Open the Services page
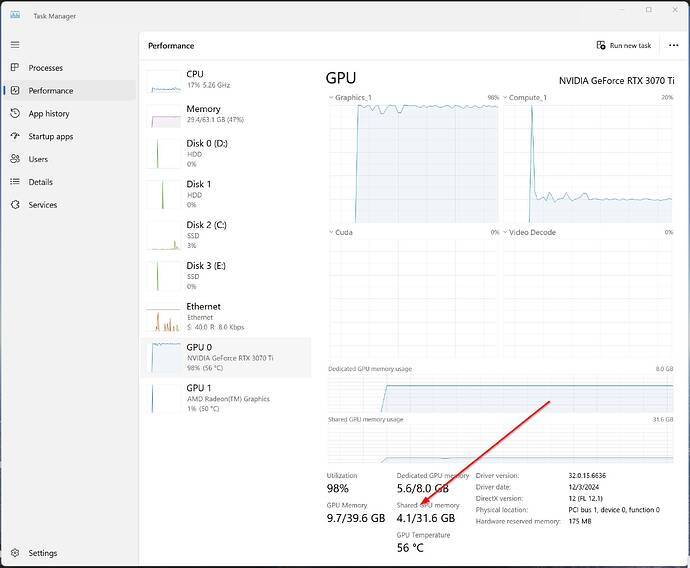690x568 pixels. [x=42, y=205]
